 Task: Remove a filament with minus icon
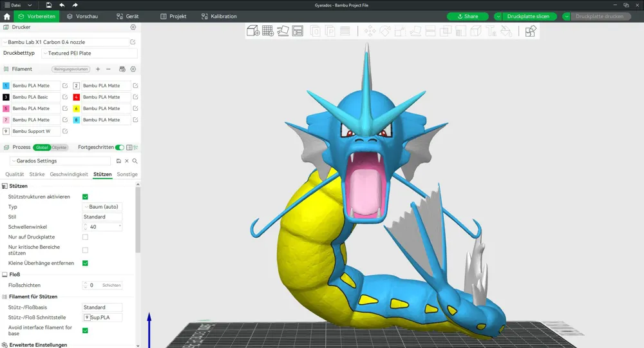tap(108, 69)
